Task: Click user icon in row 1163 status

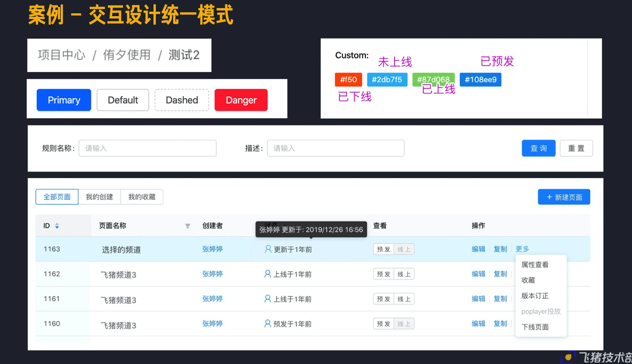Action: click(268, 249)
